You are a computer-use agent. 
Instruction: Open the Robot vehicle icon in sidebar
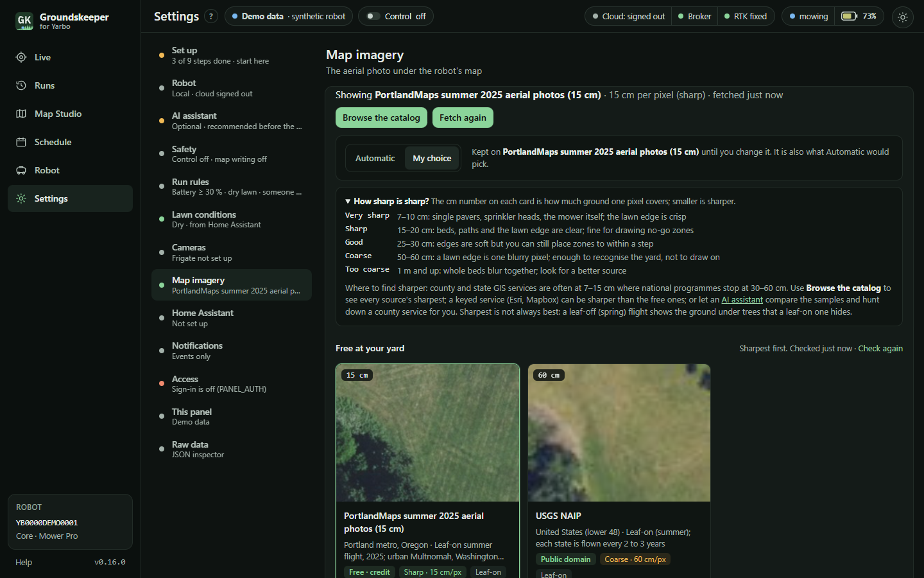[21, 170]
